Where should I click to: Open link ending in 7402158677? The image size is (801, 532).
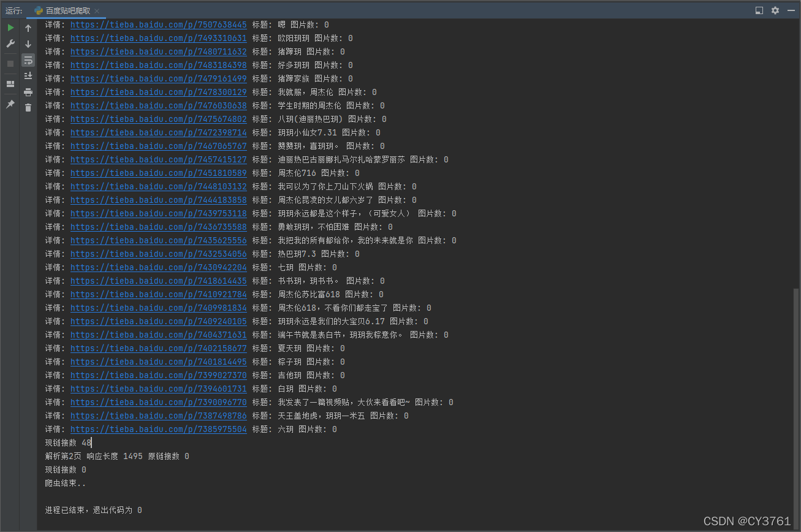click(159, 348)
